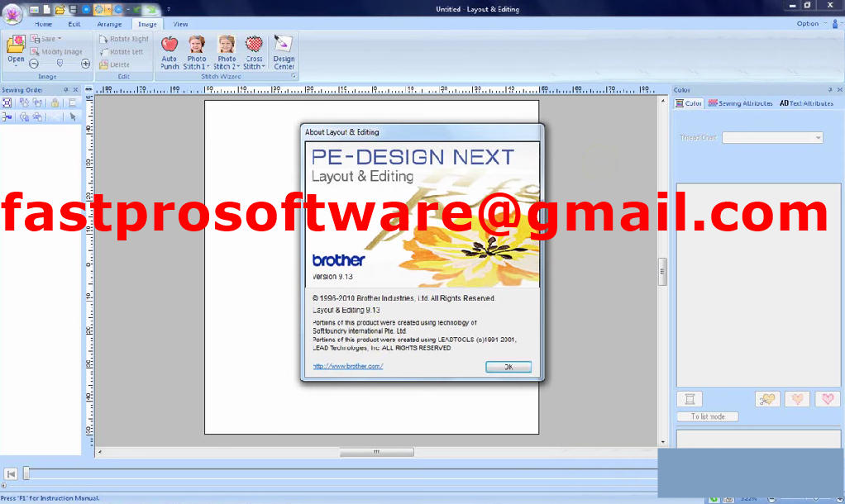Open the Sewing Attributes tab
Image resolution: width=845 pixels, height=504 pixels.
(740, 103)
